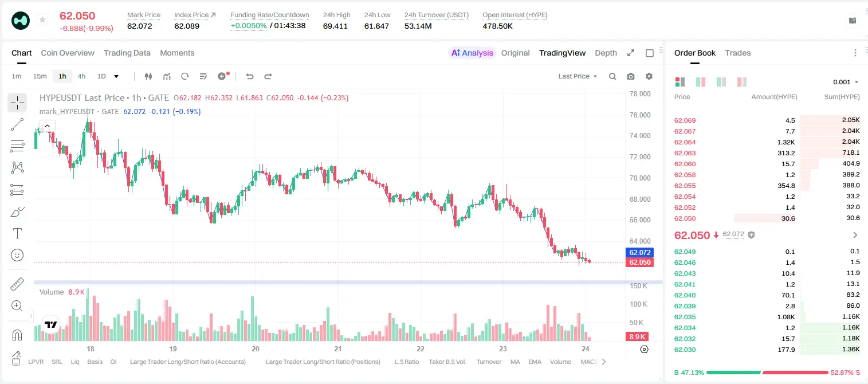Switch to the Trades tab
The width and height of the screenshot is (868, 384).
pos(737,53)
